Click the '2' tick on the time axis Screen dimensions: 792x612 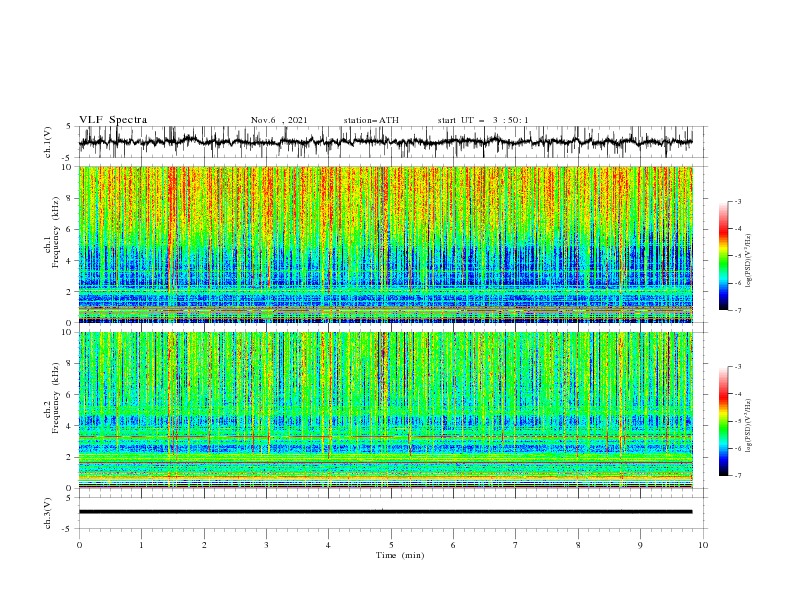(204, 545)
